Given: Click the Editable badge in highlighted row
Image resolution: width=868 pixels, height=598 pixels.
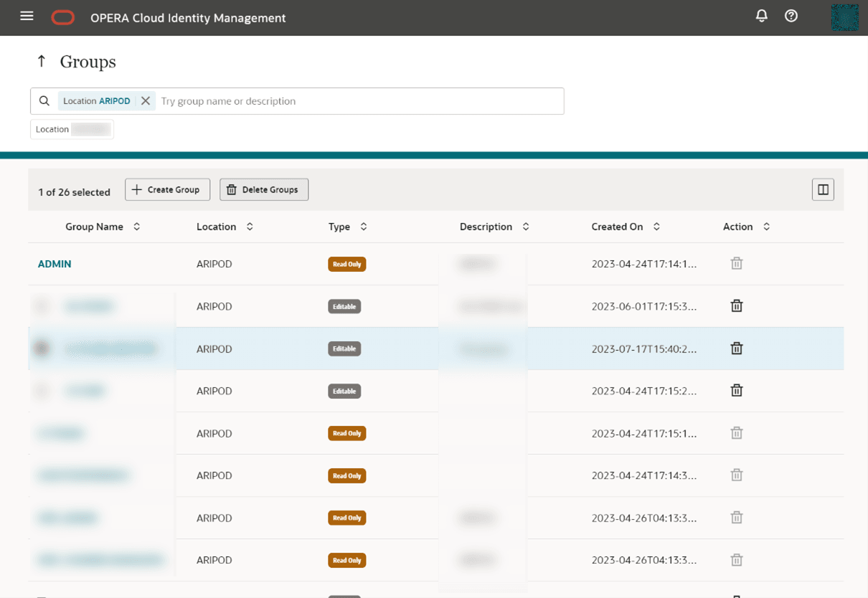Looking at the screenshot, I should coord(344,348).
